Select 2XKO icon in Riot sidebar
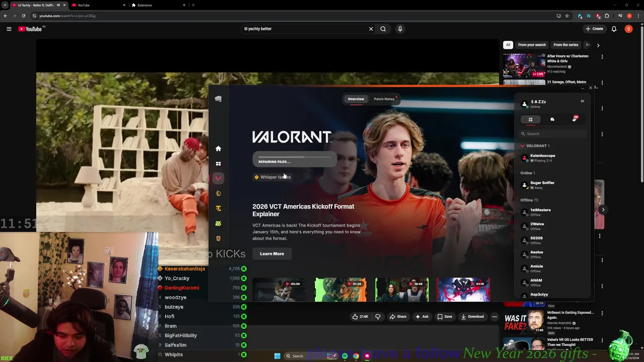This screenshot has width=644, height=362. pos(218,223)
